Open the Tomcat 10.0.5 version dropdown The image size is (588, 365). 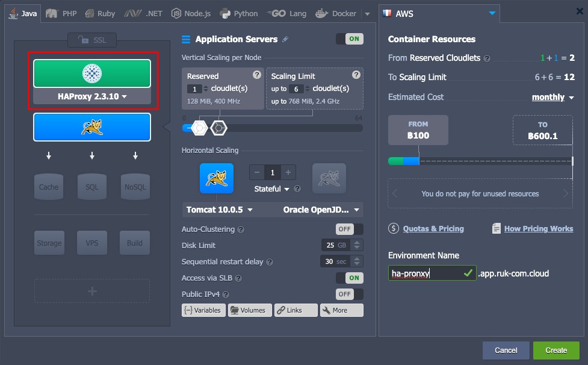[220, 210]
